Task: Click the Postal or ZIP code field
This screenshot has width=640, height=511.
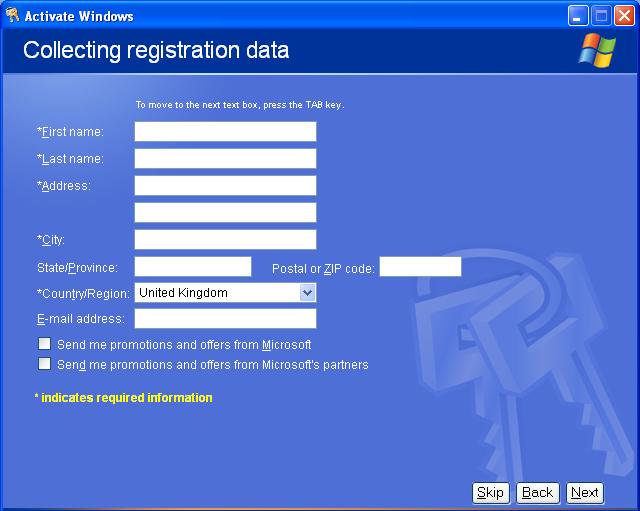Action: coord(420,267)
